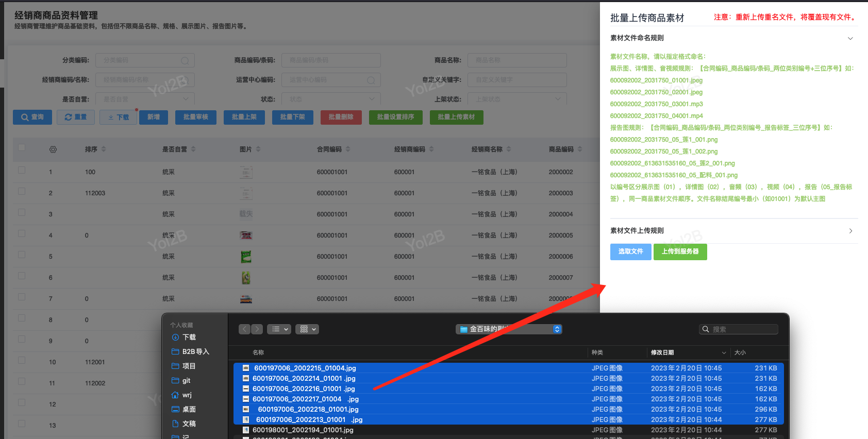Open the icon grouping dropdown in file dialog
This screenshot has height=439, width=868.
tap(307, 329)
